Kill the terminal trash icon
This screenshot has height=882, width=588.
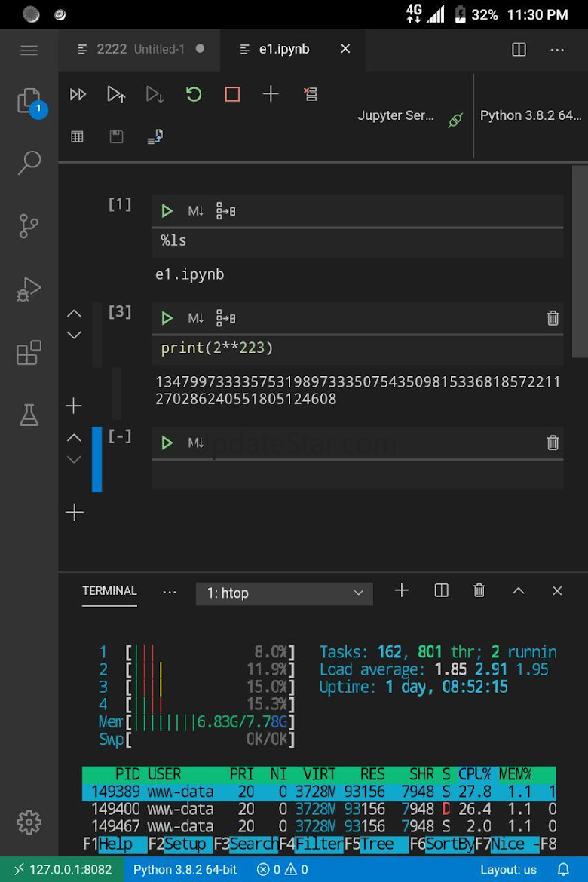point(479,590)
